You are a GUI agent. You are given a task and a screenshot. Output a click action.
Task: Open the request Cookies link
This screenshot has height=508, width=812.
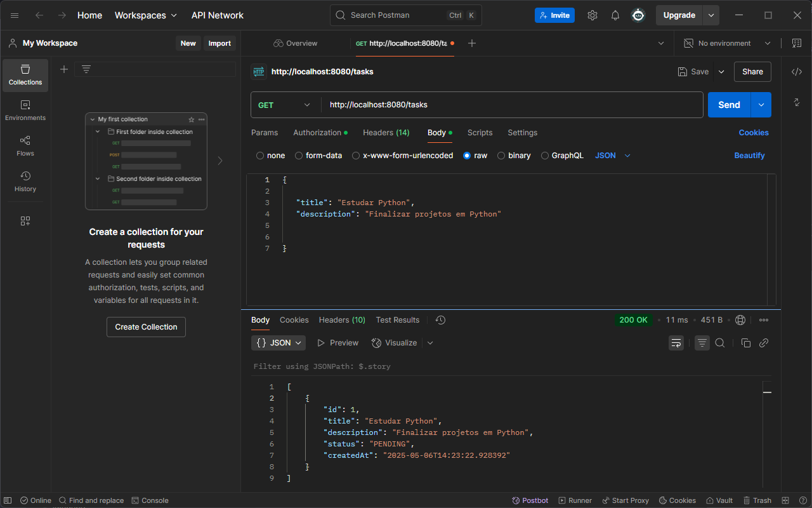pos(754,133)
